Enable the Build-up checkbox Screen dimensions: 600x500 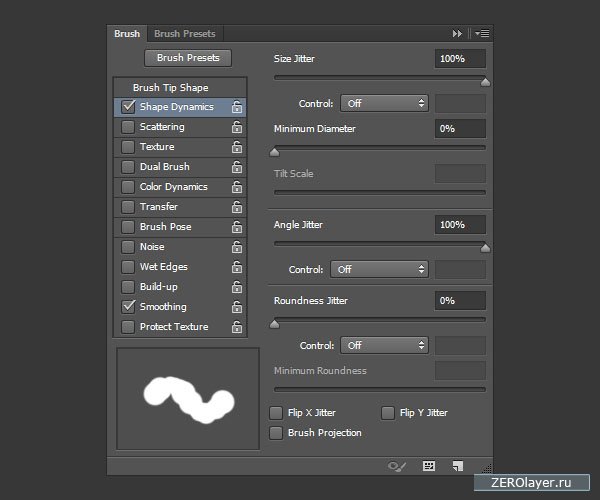128,287
